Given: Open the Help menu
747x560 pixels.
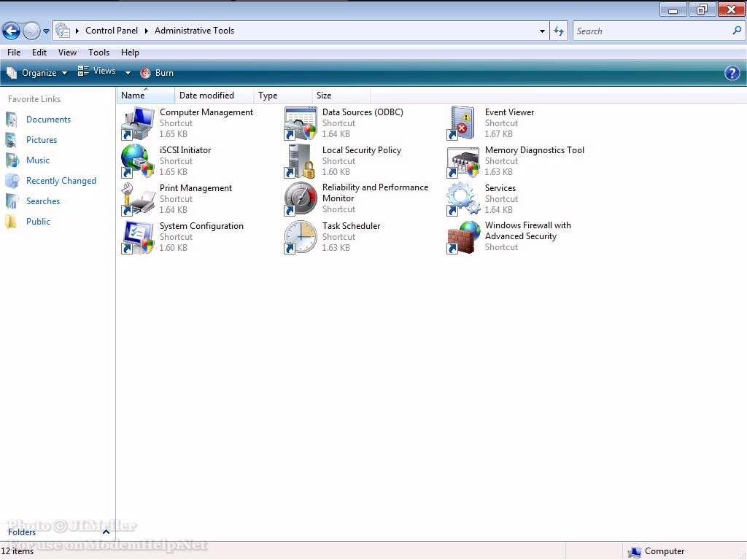Looking at the screenshot, I should pos(130,52).
